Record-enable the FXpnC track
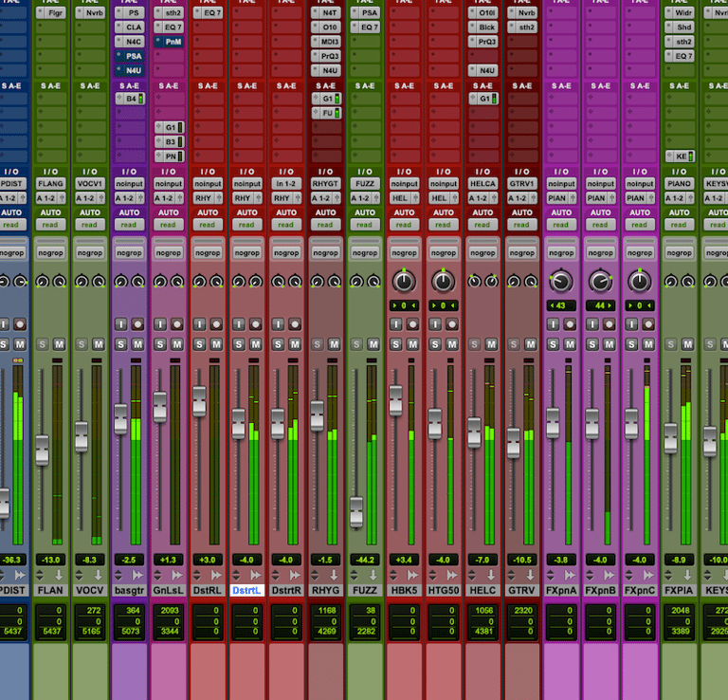This screenshot has width=728, height=700. pyautogui.click(x=648, y=324)
